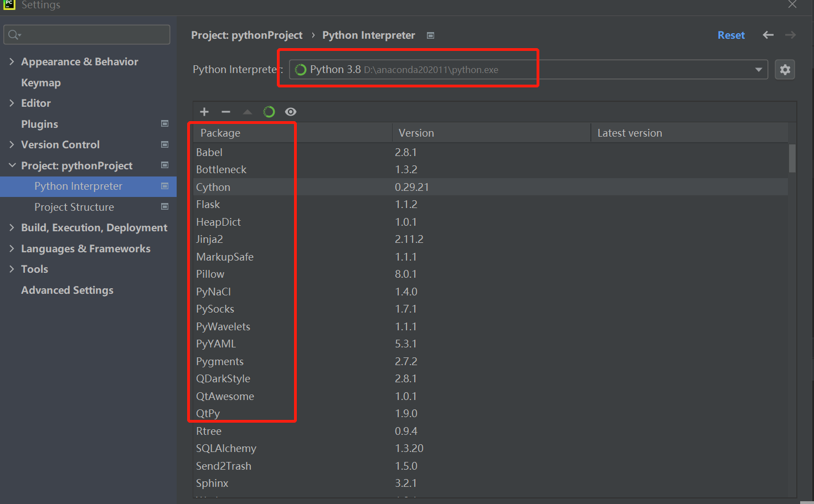
Task: Click the project icon beside Python Interpreter row
Action: coord(164,186)
